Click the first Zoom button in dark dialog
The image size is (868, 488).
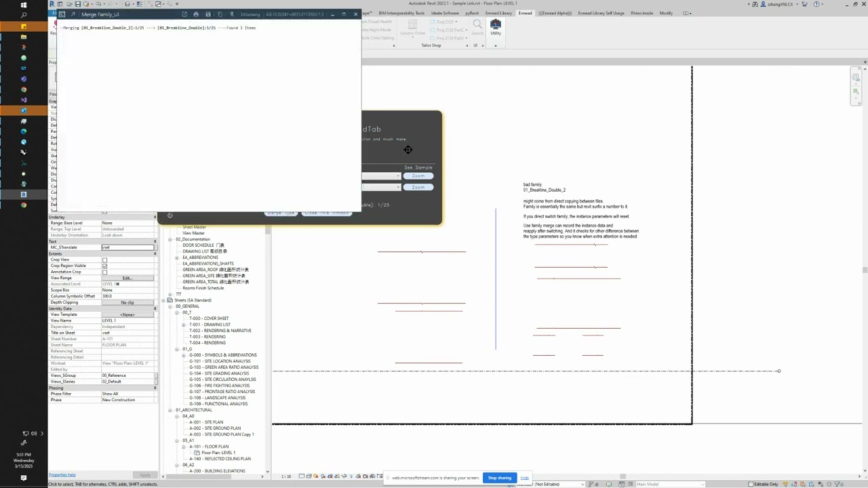pos(418,176)
